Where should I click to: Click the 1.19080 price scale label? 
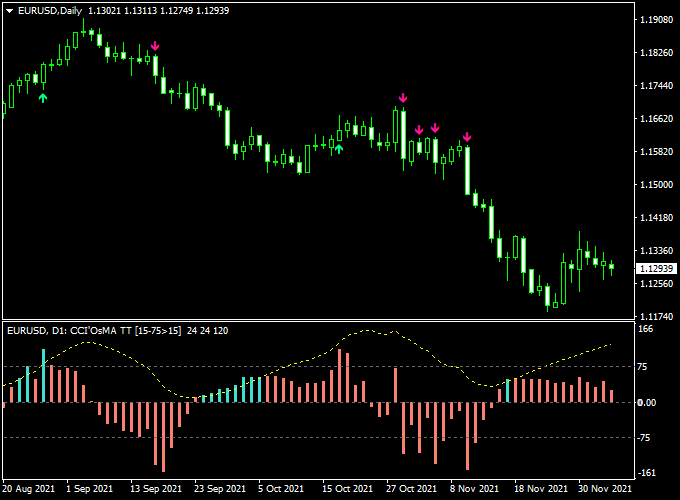(657, 20)
